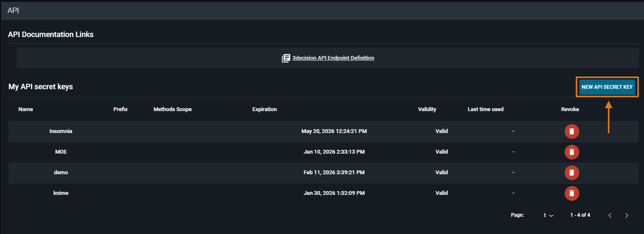Revoke the MOE API key
Image resolution: width=644 pixels, height=234 pixels.
point(571,152)
